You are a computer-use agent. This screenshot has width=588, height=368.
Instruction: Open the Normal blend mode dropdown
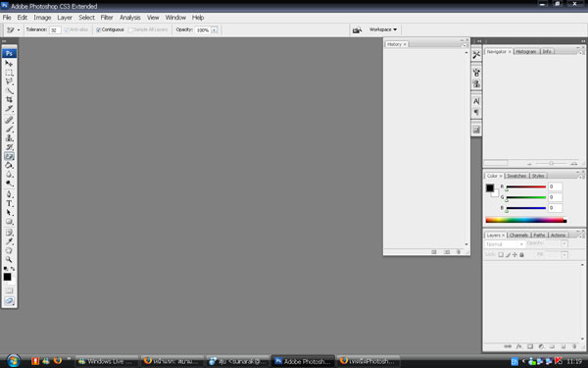click(x=505, y=244)
